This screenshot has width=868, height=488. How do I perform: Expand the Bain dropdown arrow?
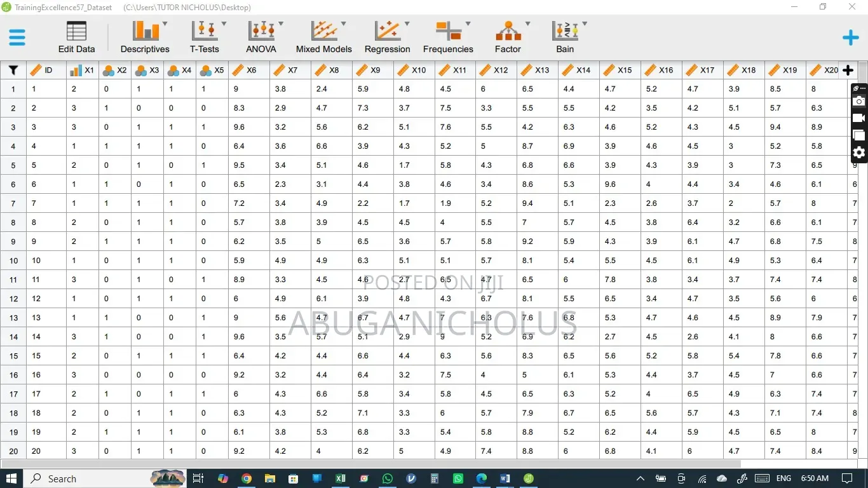tap(585, 24)
